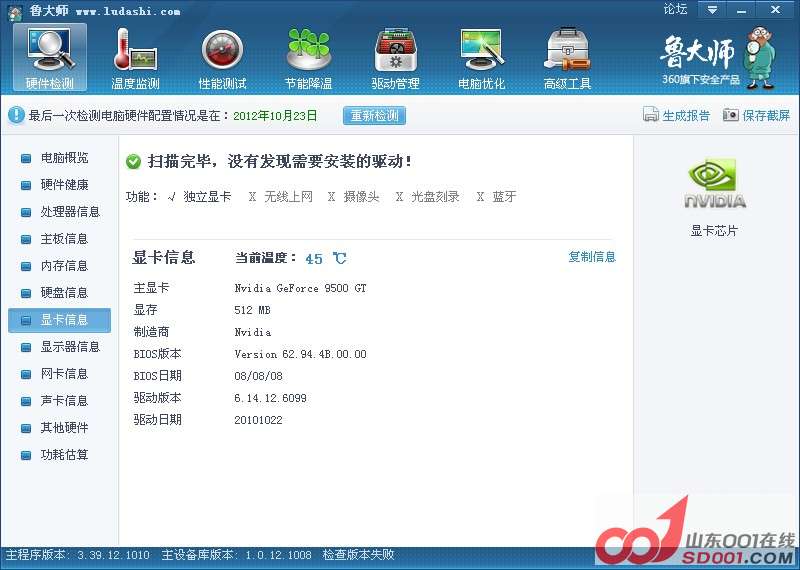Click the blue info exclamation icon
The width and height of the screenshot is (800, 570).
coord(16,115)
